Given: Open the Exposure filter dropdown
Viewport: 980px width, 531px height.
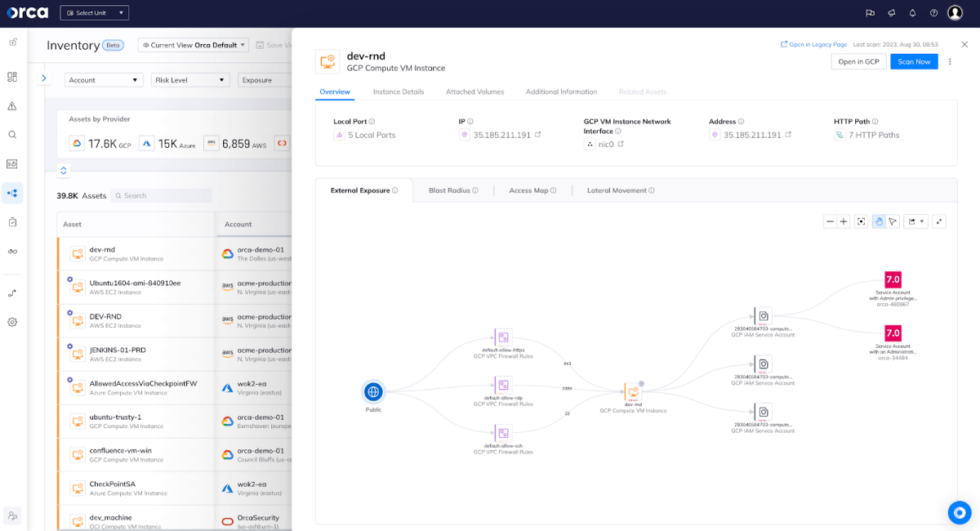Looking at the screenshot, I should pyautogui.click(x=265, y=80).
